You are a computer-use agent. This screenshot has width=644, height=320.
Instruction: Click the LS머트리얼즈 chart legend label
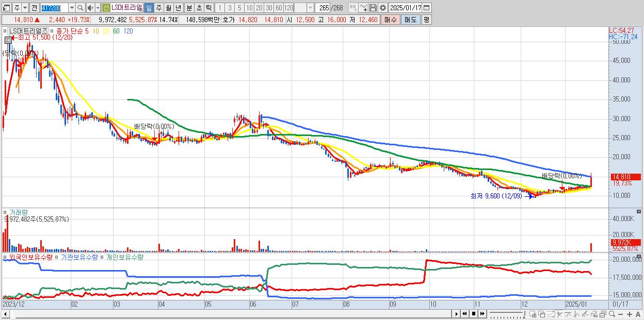(28, 31)
